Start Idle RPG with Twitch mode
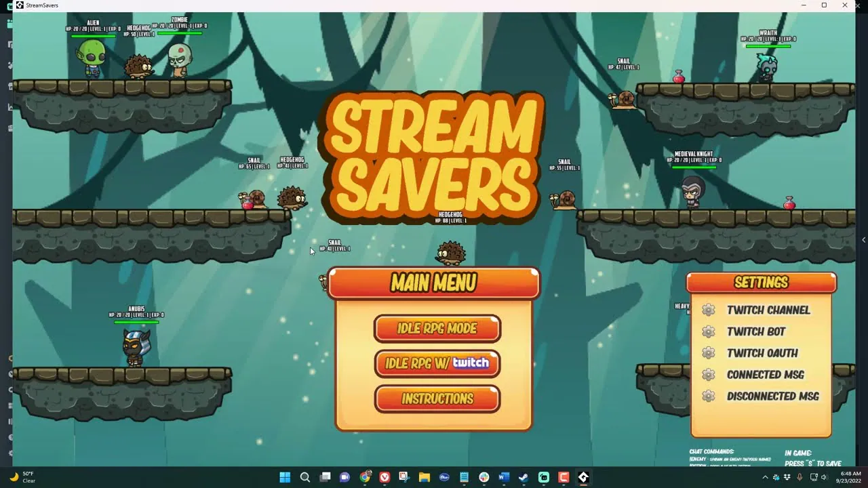Viewport: 868px width, 488px height. point(437,363)
